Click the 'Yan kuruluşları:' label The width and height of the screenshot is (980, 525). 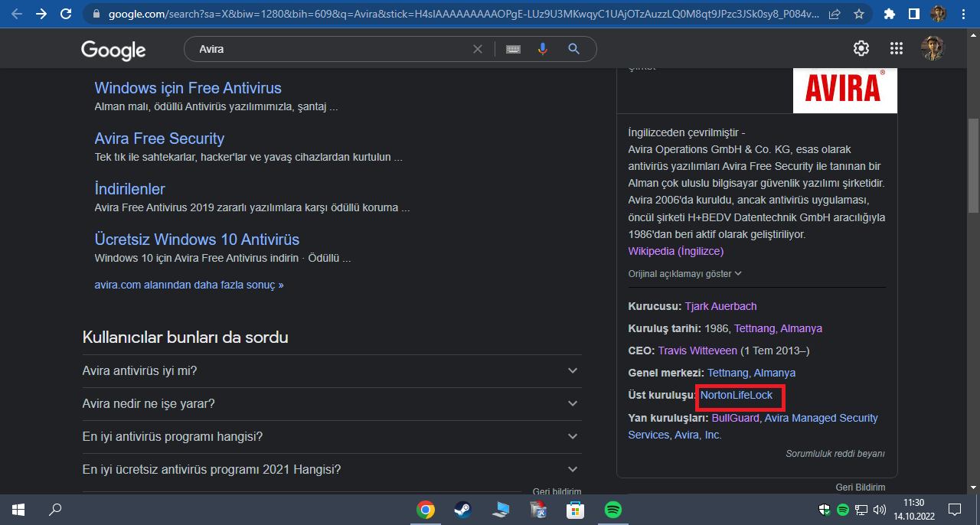pos(668,418)
